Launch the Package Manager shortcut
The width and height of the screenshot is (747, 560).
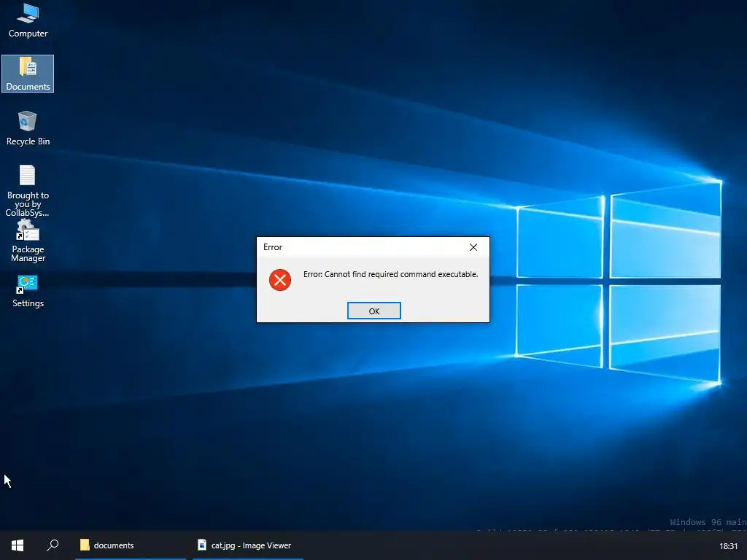pyautogui.click(x=28, y=241)
